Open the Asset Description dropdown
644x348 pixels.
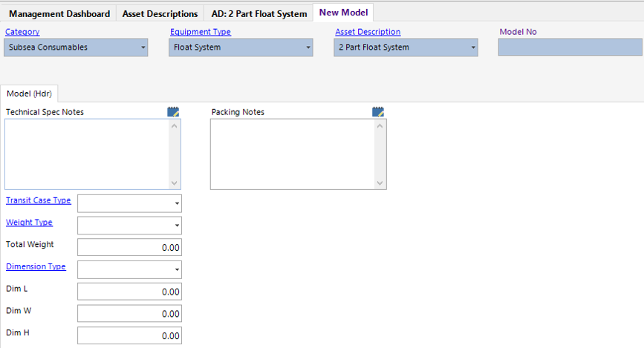pos(472,47)
